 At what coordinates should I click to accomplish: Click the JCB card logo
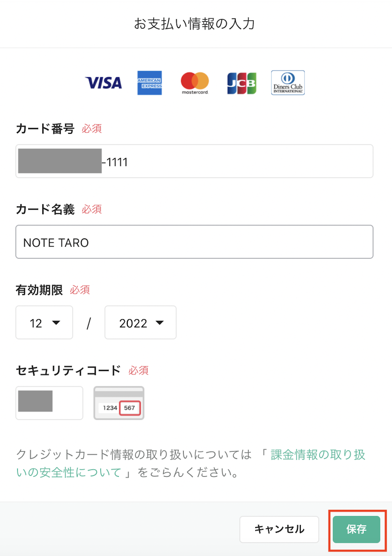tap(242, 83)
